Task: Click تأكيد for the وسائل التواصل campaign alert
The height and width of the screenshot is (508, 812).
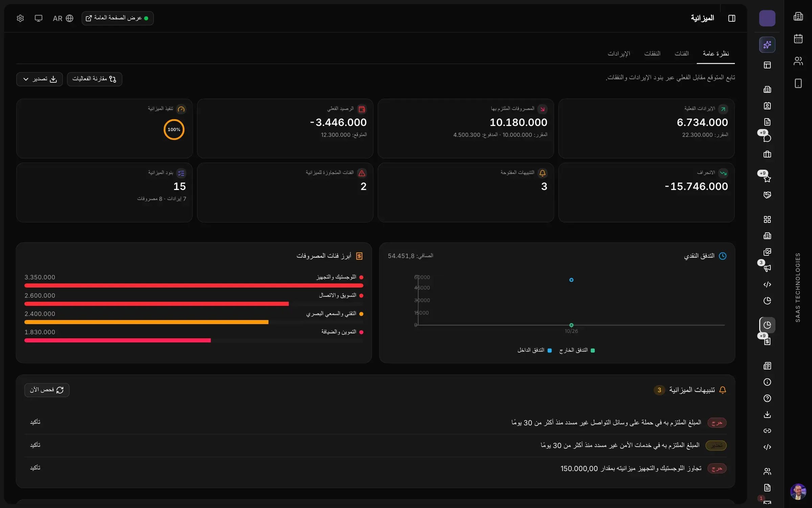Action: pyautogui.click(x=35, y=422)
